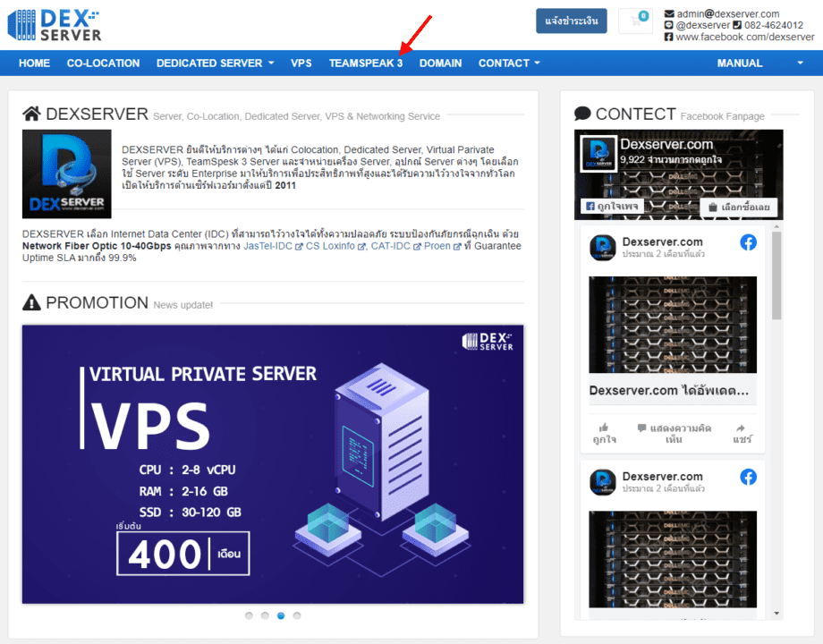Click the DEX Server logo in header
Viewport: 823px width, 644px height.
pyautogui.click(x=55, y=25)
